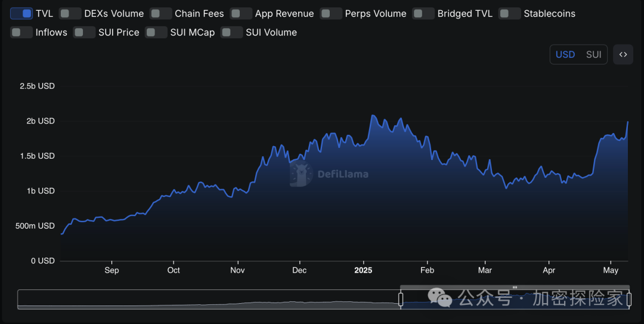Viewport: 644px width, 324px height.
Task: Show Perps Volume on the chart
Action: click(x=331, y=13)
